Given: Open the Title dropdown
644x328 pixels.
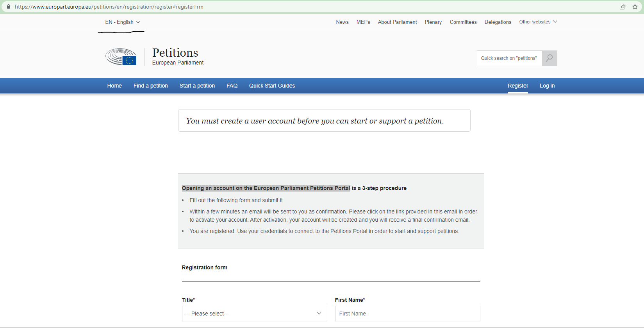Looking at the screenshot, I should [x=254, y=314].
